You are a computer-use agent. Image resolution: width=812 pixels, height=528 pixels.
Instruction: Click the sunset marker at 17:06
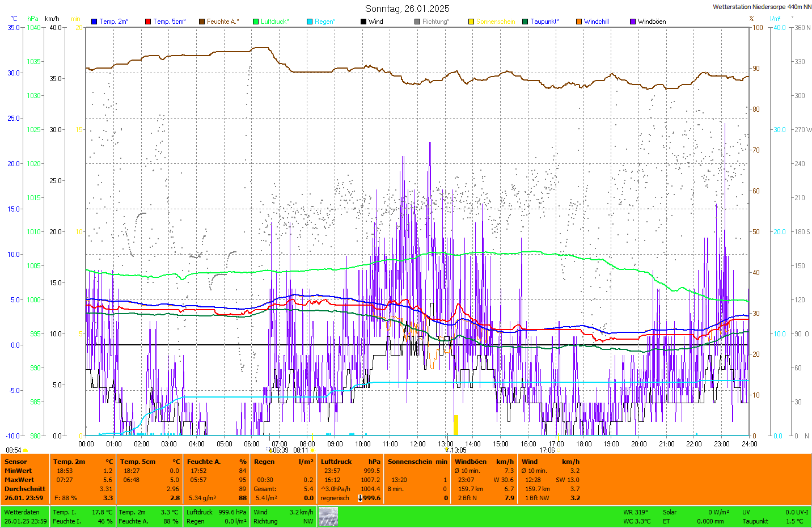[x=547, y=450]
